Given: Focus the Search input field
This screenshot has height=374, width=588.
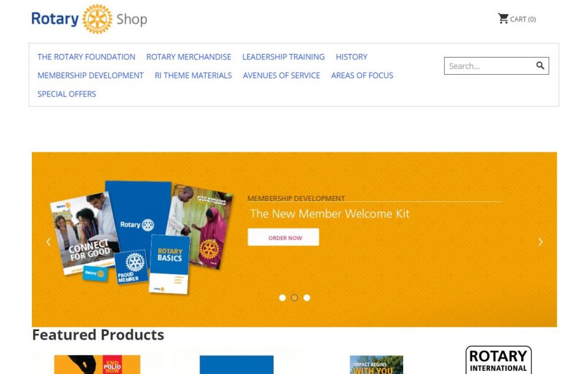Looking at the screenshot, I should pos(490,66).
